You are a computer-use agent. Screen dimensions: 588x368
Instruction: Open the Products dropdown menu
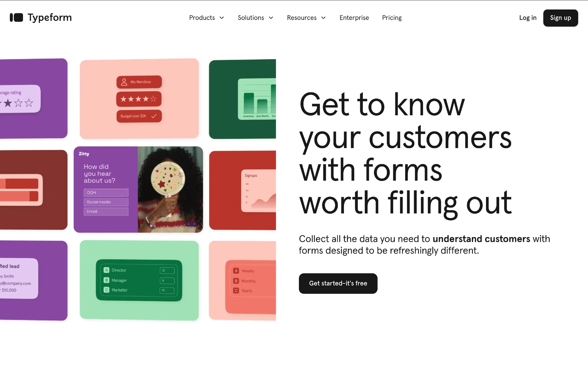(207, 18)
